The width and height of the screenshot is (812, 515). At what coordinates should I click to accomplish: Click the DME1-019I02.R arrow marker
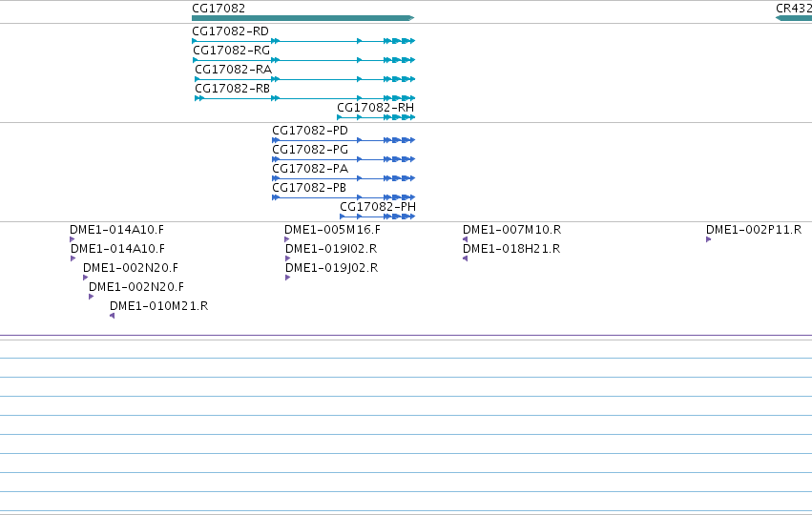pos(288,258)
